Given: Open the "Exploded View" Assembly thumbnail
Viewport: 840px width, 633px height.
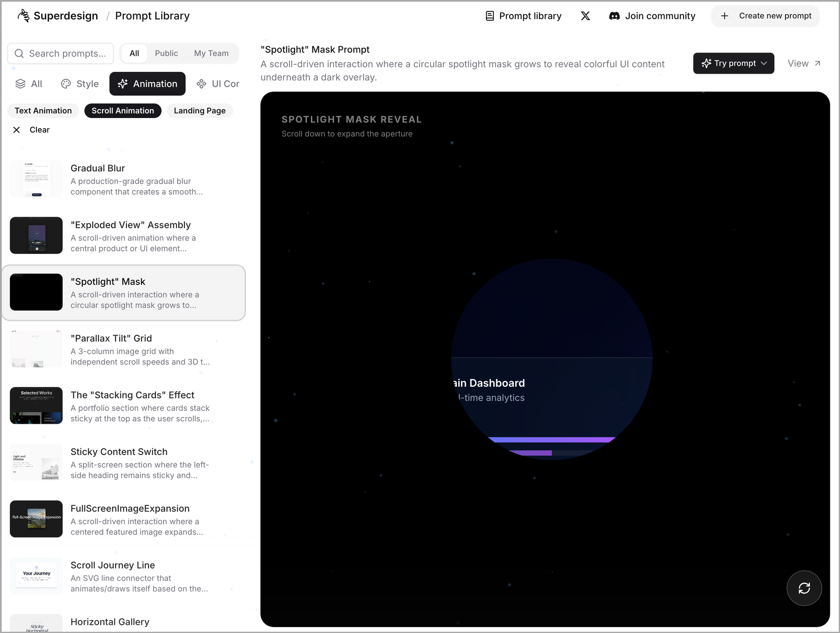Looking at the screenshot, I should (x=36, y=235).
